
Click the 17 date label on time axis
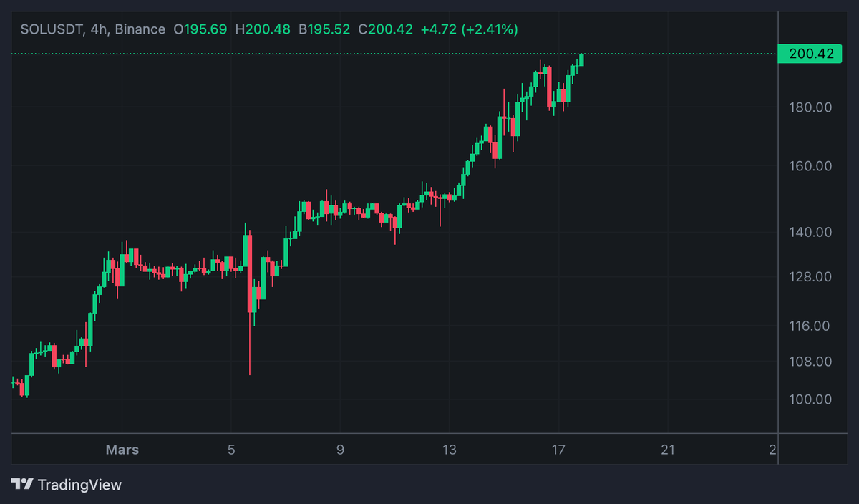558,450
